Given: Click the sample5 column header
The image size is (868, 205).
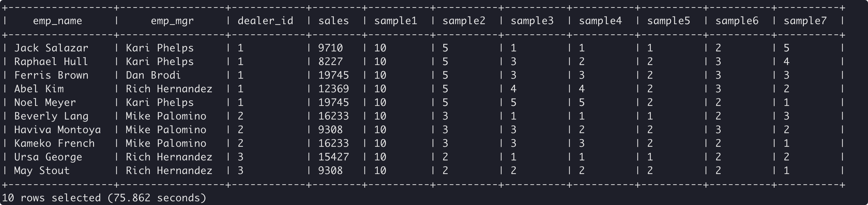Looking at the screenshot, I should tap(669, 21).
